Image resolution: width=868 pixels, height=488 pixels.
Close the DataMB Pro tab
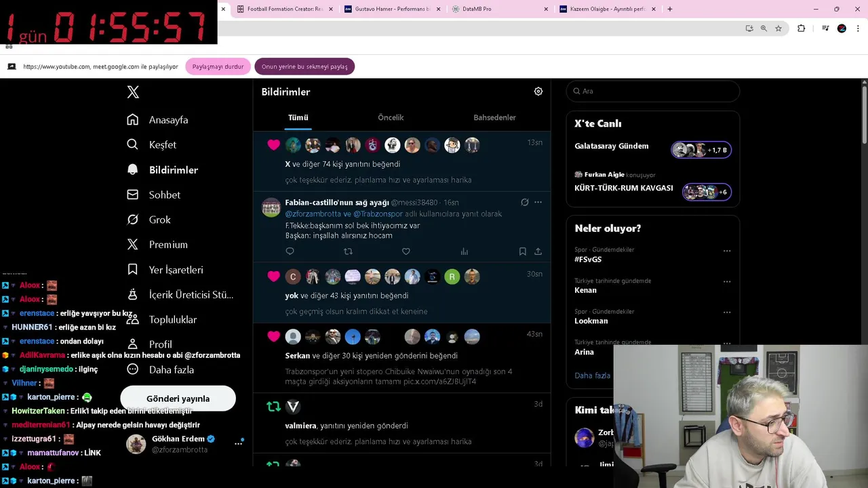[546, 9]
